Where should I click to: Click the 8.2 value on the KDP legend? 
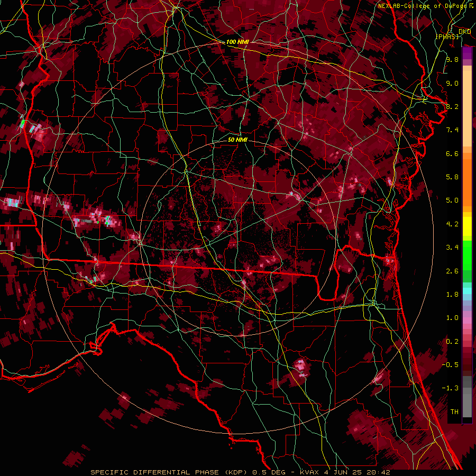coord(452,106)
